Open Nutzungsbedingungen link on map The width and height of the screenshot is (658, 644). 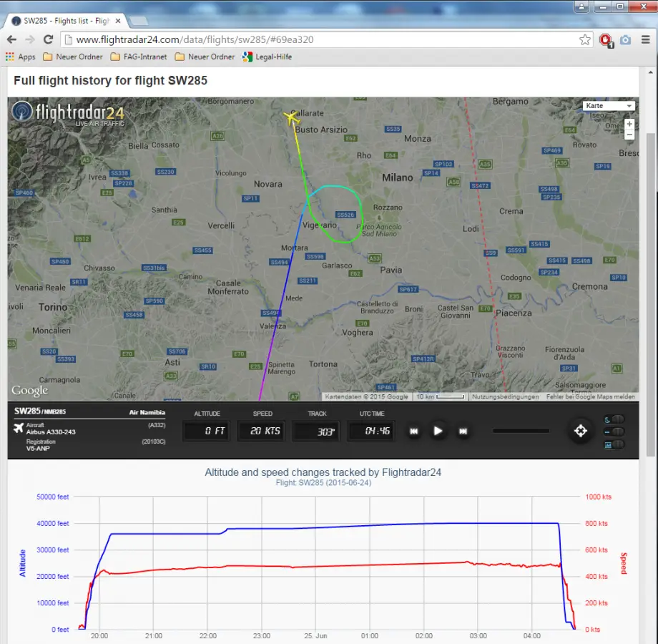[505, 396]
